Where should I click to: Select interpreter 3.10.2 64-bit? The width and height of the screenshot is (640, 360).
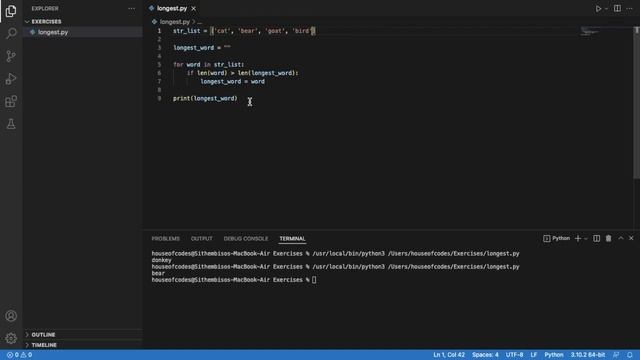point(587,355)
